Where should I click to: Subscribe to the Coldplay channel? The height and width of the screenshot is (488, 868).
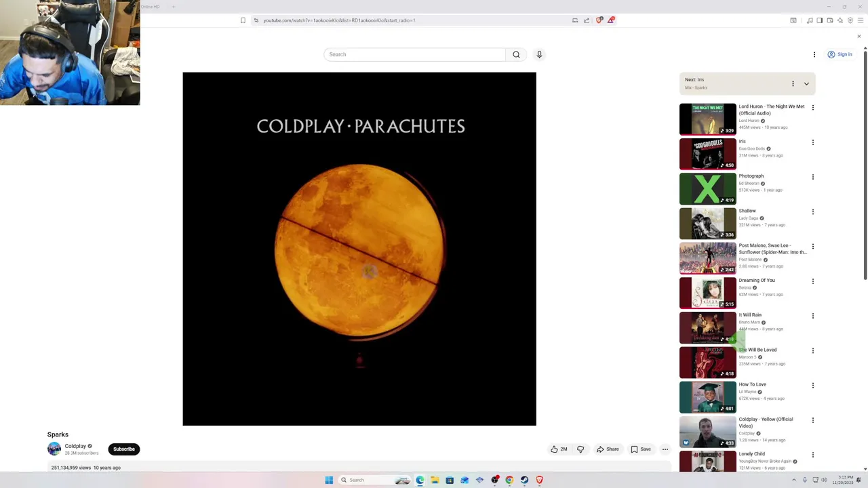[x=124, y=449]
